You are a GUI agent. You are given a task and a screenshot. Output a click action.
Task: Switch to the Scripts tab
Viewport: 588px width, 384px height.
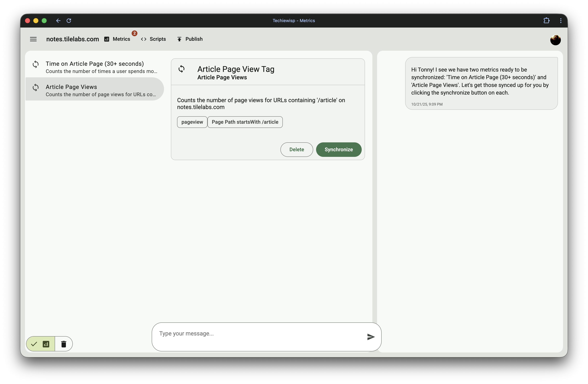(x=157, y=39)
